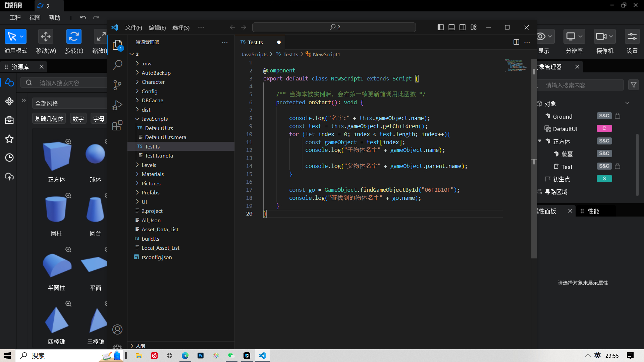Open the Accounts icon in activity bar
The image size is (644, 362).
click(x=117, y=329)
